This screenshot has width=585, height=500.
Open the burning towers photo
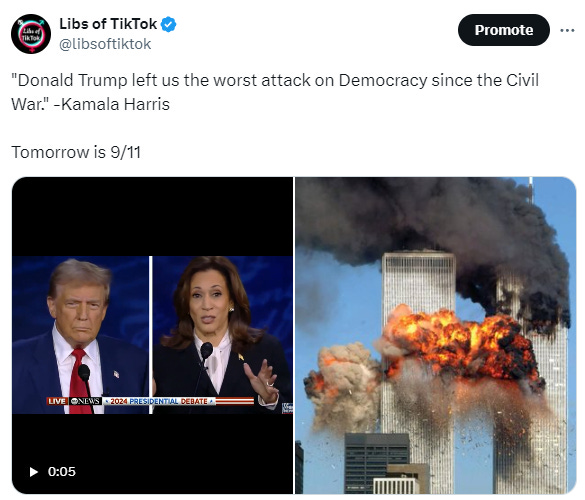click(436, 335)
